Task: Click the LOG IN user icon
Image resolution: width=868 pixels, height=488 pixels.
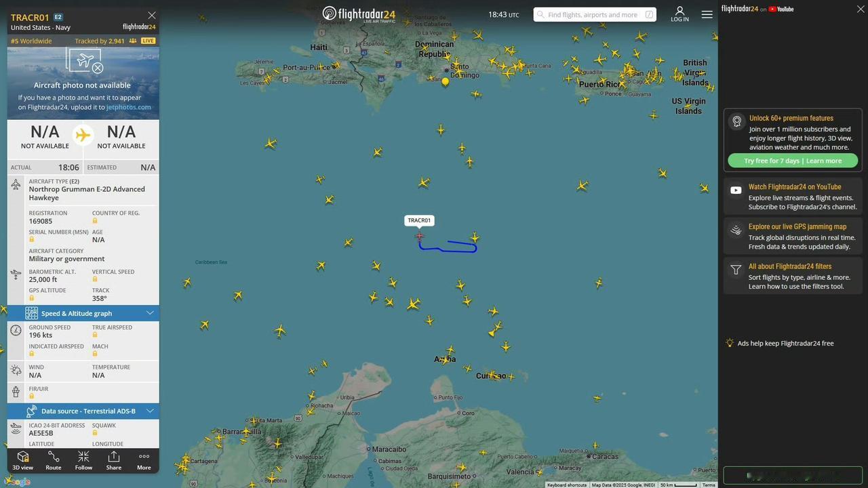Action: (x=679, y=14)
